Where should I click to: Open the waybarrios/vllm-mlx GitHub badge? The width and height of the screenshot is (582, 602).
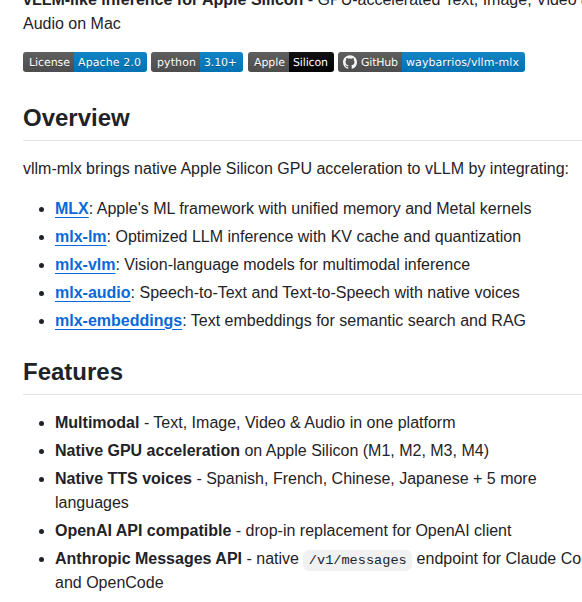pos(432,62)
